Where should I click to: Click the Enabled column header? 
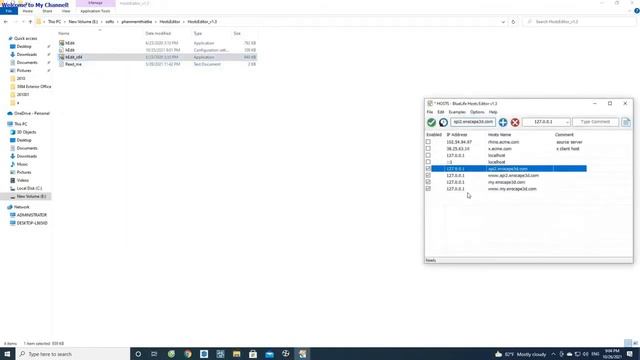(x=434, y=135)
